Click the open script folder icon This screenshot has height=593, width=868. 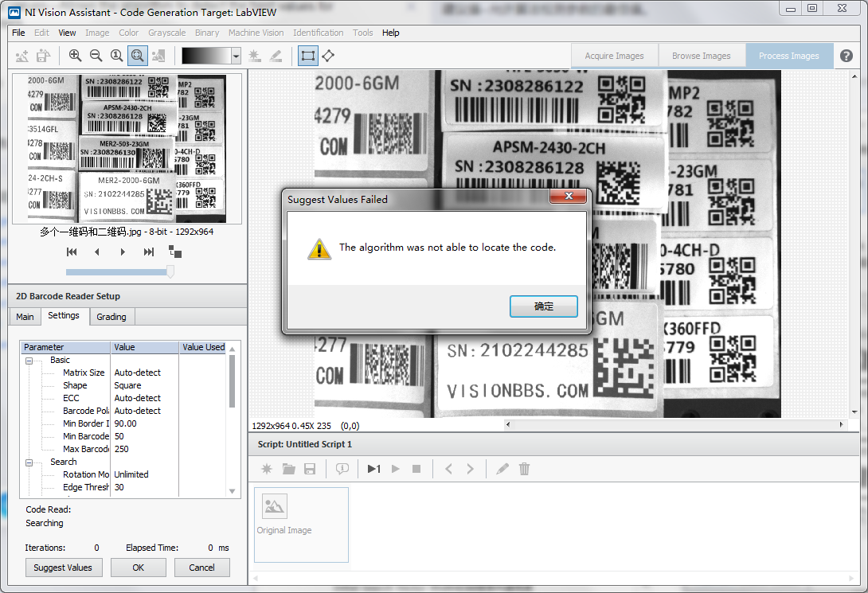pyautogui.click(x=288, y=469)
